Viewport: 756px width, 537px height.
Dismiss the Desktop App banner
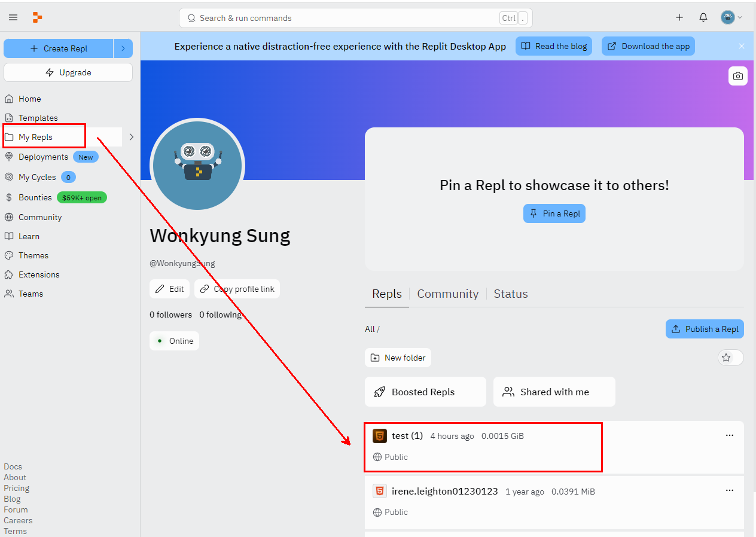coord(742,46)
